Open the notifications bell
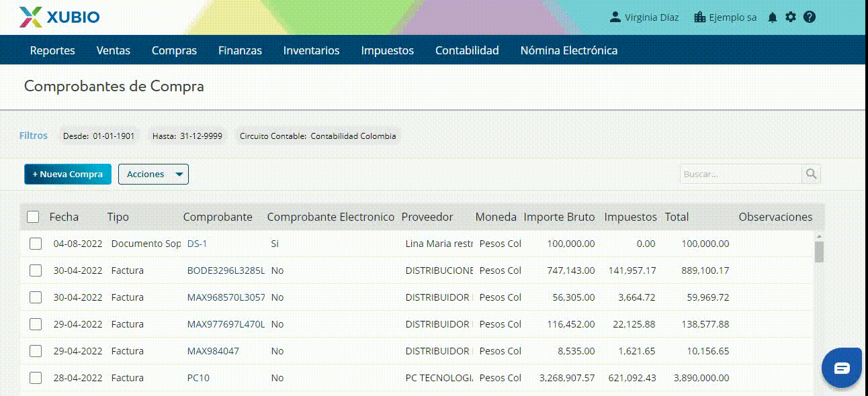Viewport: 868px width, 396px height. [x=773, y=17]
